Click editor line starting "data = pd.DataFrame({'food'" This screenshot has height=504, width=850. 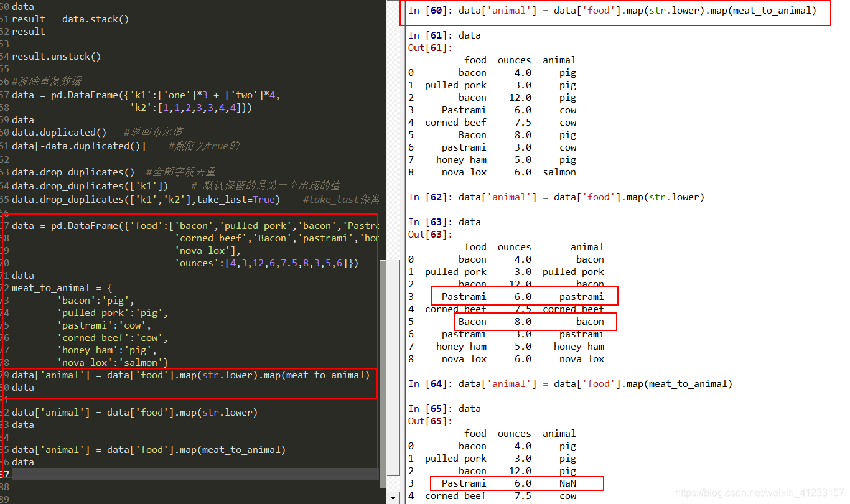[195, 225]
